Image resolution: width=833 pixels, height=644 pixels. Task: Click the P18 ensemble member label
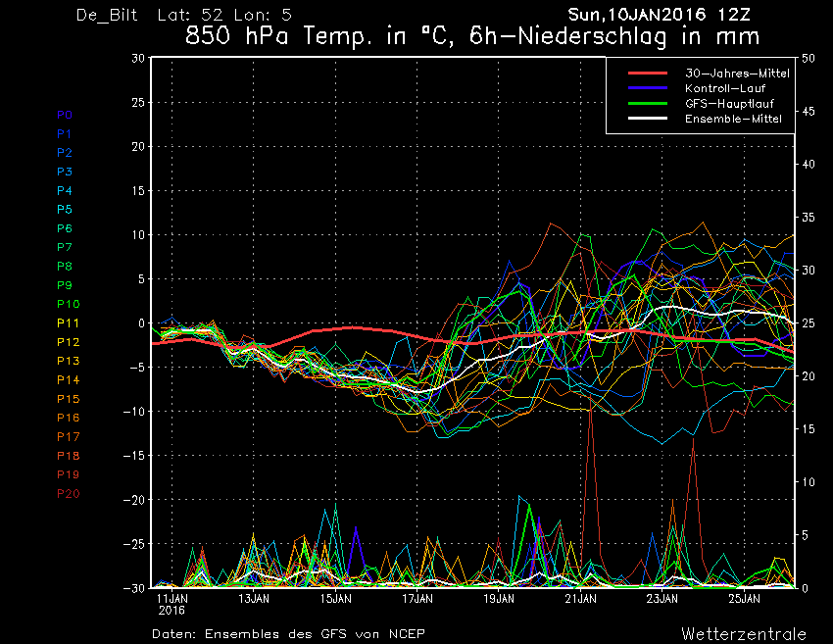click(x=68, y=456)
